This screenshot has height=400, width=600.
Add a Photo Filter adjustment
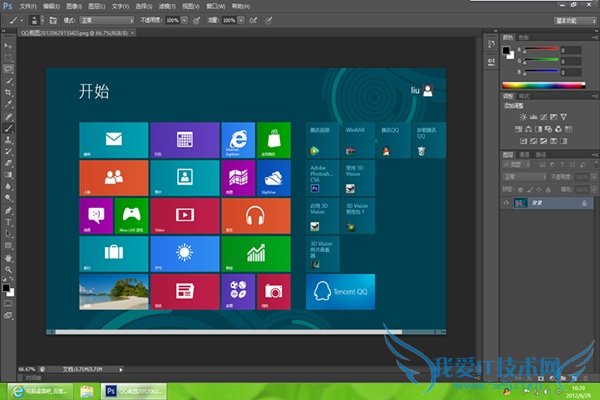click(548, 129)
